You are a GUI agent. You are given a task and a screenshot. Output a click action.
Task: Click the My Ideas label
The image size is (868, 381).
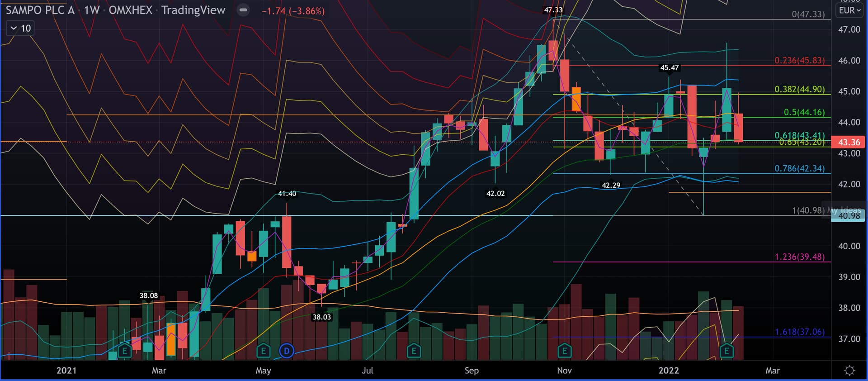(x=844, y=210)
